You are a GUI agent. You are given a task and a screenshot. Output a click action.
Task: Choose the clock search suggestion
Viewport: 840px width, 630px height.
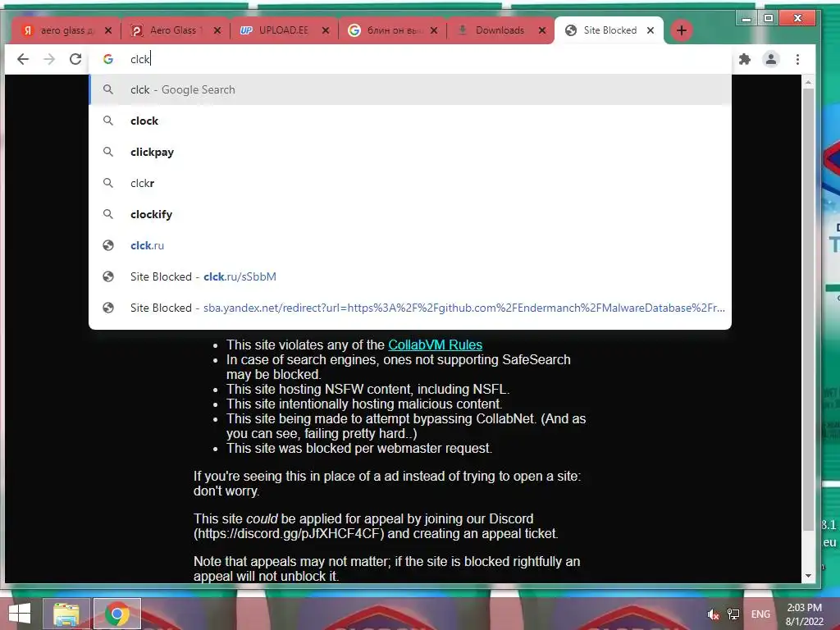tap(410, 121)
